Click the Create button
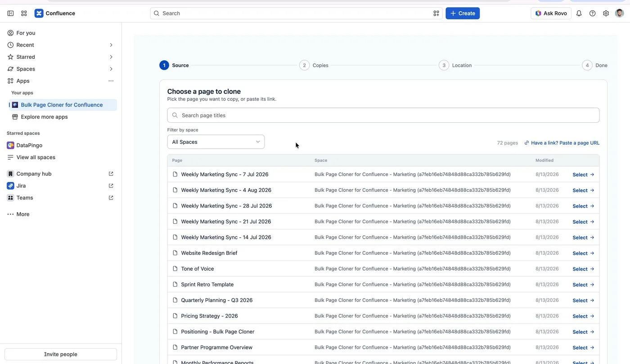This screenshot has width=630, height=364. 463,13
